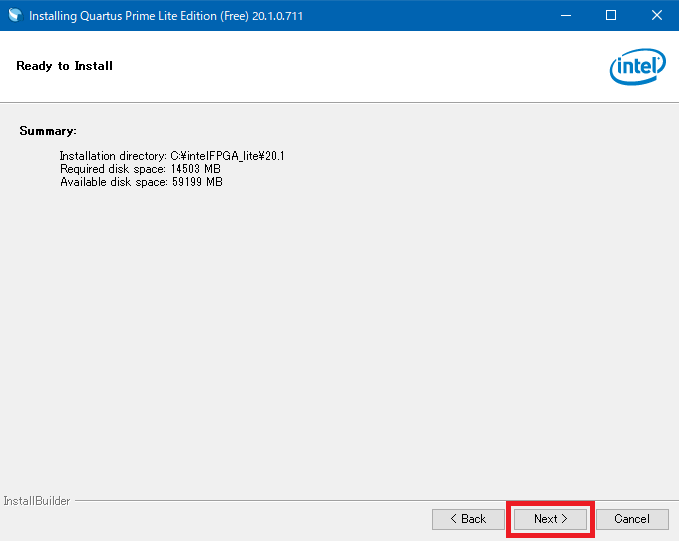
Task: Go Back to the previous installer step
Action: tap(468, 519)
